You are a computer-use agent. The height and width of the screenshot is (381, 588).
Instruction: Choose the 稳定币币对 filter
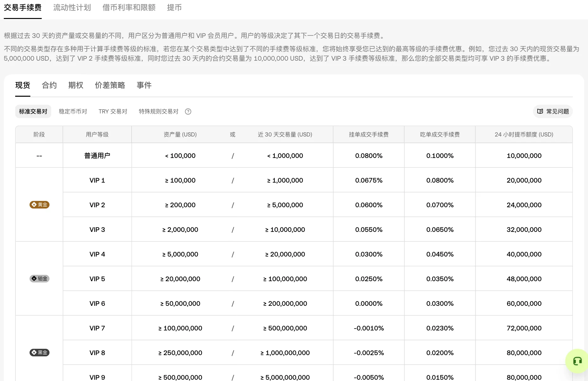(73, 112)
